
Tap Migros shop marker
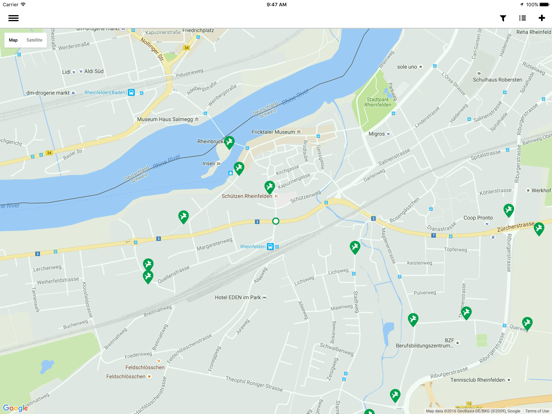tap(388, 134)
